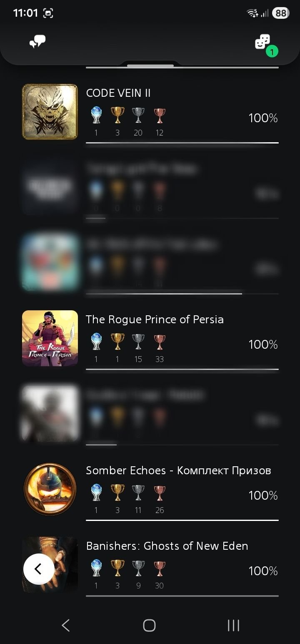Tap the CODE VEIN II platinum trophy icon
This screenshot has height=644, width=300.
(96, 116)
